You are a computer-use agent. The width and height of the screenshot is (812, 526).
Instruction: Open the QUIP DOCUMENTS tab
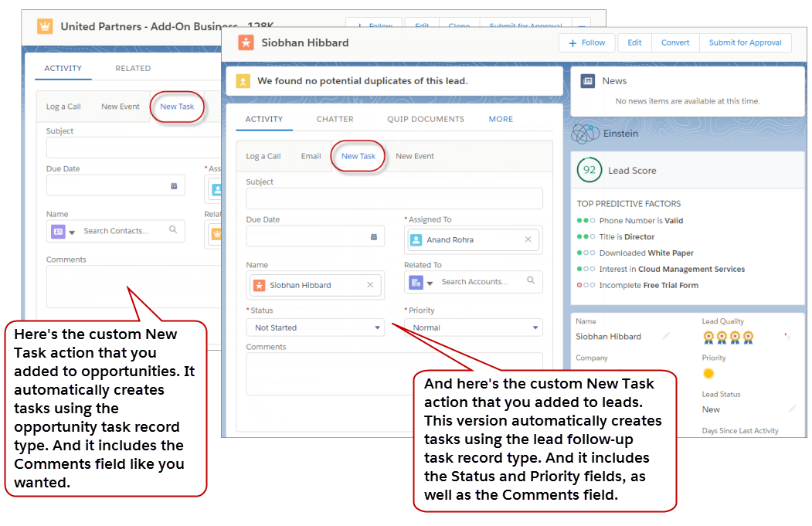point(426,119)
